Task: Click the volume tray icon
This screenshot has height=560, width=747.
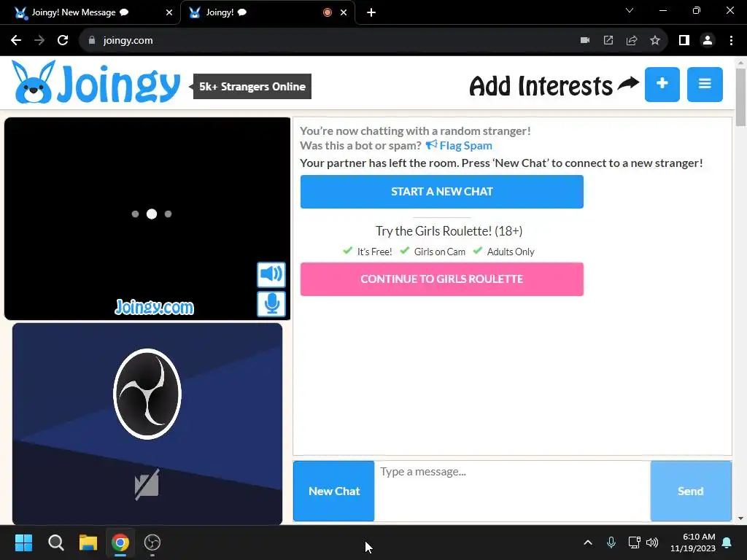Action: click(x=652, y=542)
